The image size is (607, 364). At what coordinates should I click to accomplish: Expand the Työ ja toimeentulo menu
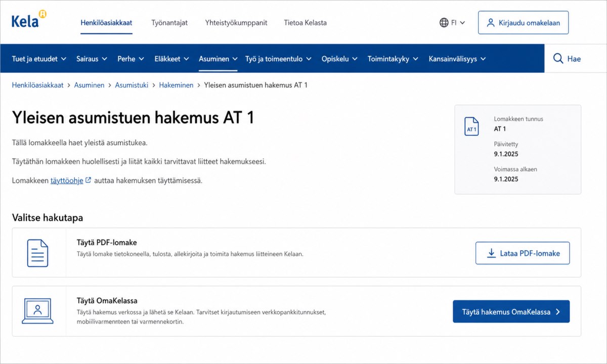click(279, 59)
